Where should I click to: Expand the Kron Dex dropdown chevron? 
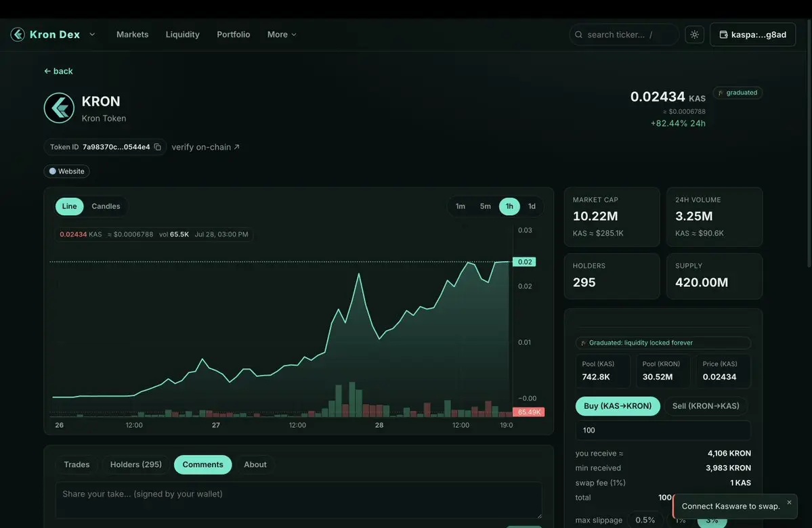click(x=92, y=35)
